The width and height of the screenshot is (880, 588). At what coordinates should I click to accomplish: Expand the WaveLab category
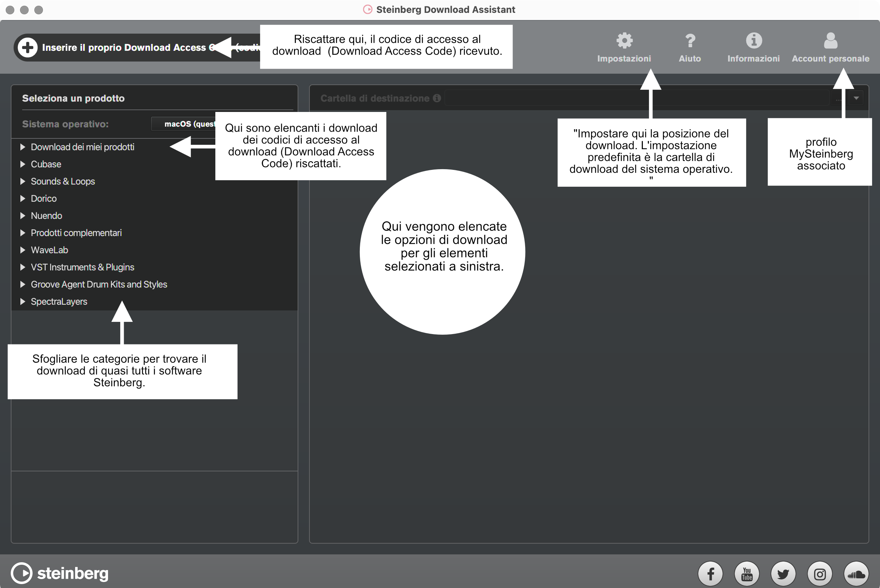pos(23,250)
